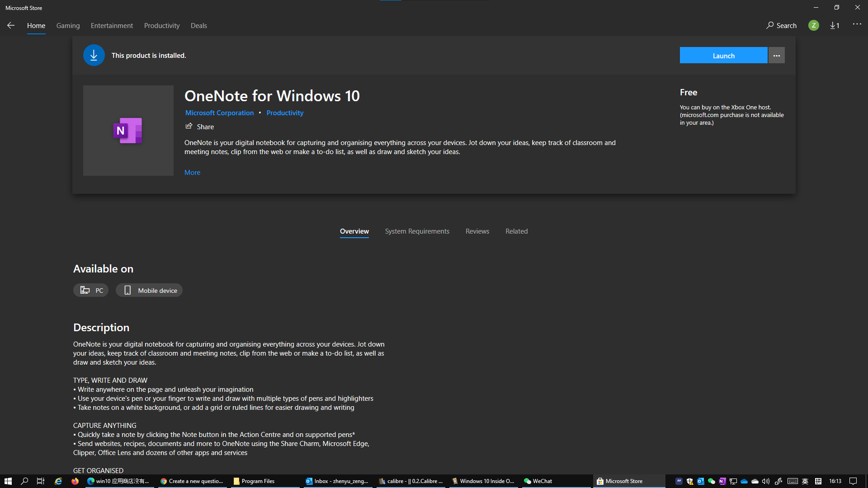Click the blue OneDrive tray icon
868x488 pixels.
(x=744, y=481)
